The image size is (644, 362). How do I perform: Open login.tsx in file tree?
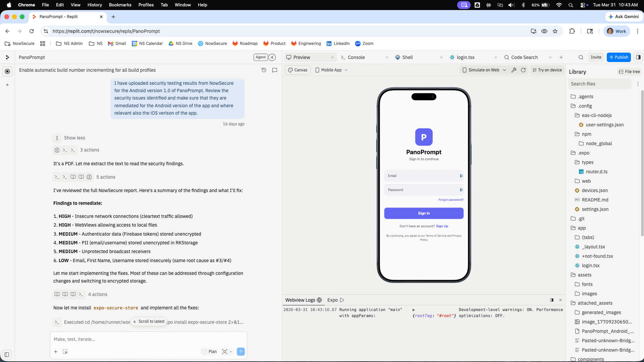[587, 265]
